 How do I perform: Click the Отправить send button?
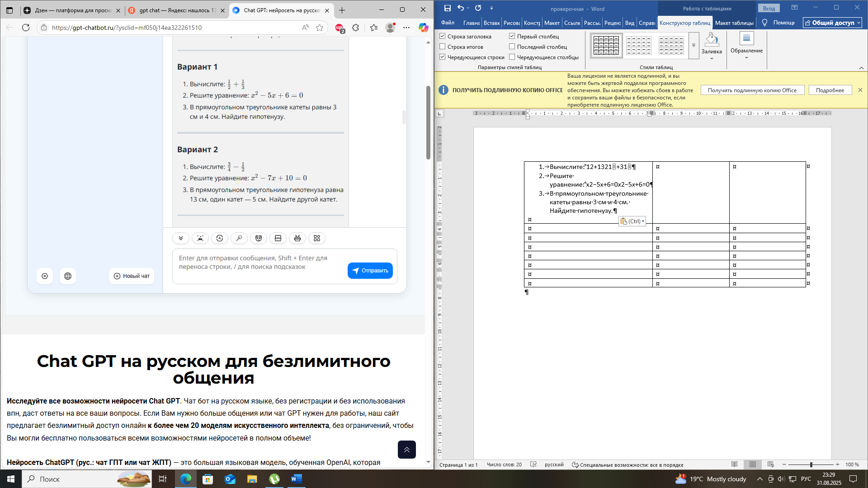click(x=370, y=271)
